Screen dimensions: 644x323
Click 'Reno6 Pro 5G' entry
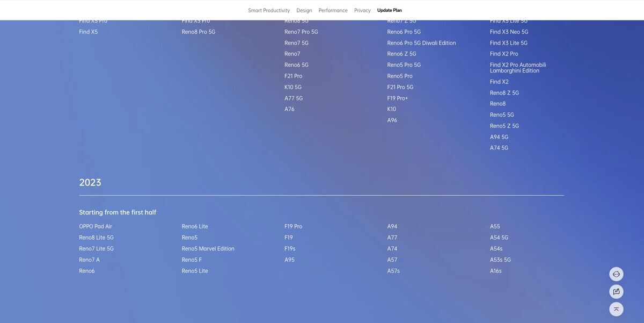click(404, 32)
